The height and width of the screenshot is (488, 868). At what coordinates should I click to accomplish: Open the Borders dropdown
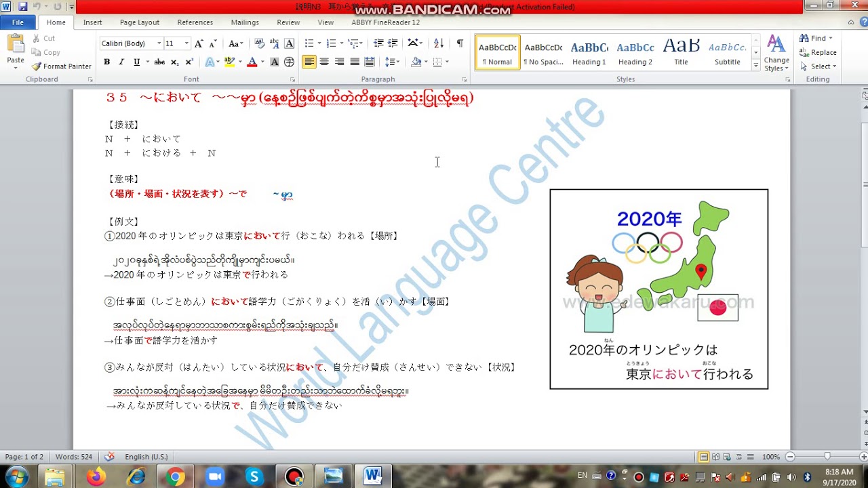(446, 62)
